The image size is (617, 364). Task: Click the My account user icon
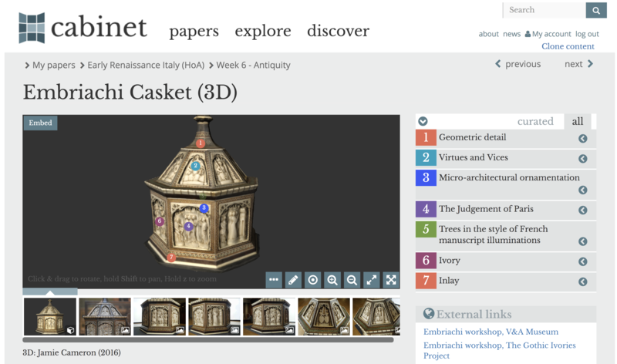(x=528, y=34)
